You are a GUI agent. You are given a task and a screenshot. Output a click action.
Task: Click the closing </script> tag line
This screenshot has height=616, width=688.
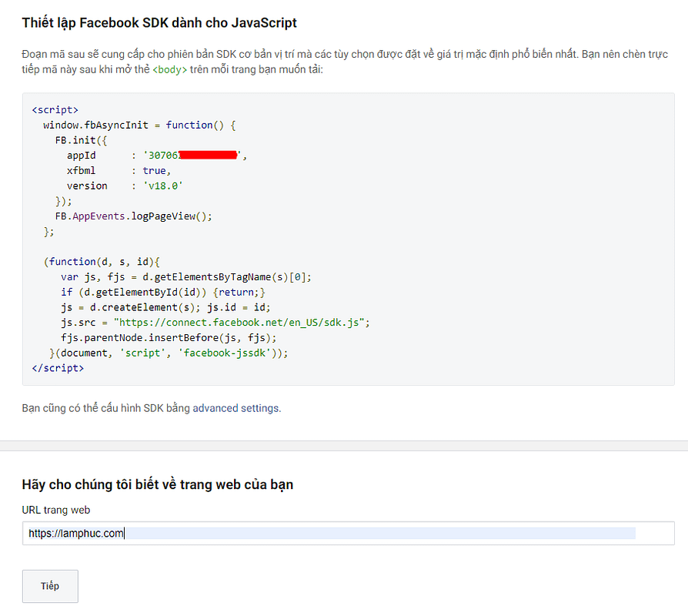[58, 368]
